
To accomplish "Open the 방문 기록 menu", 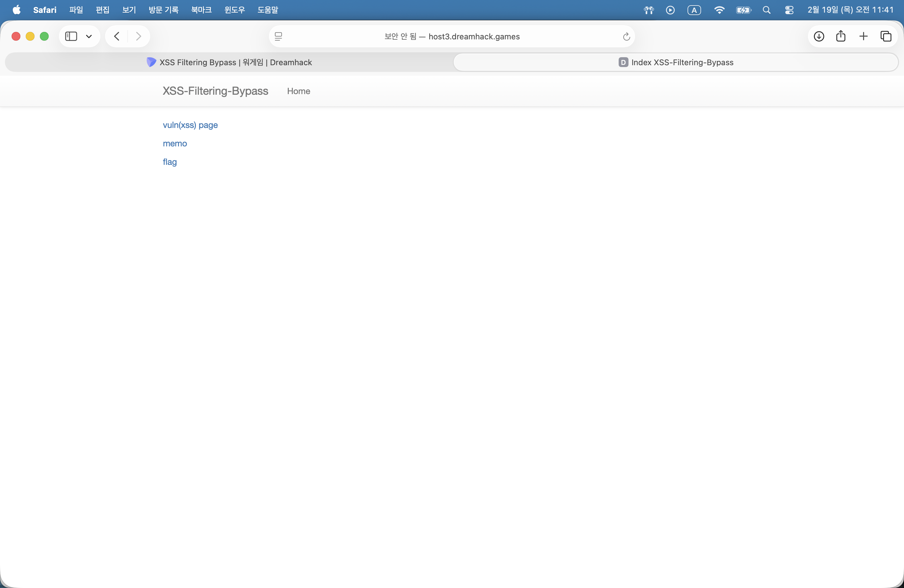I will 163,10.
